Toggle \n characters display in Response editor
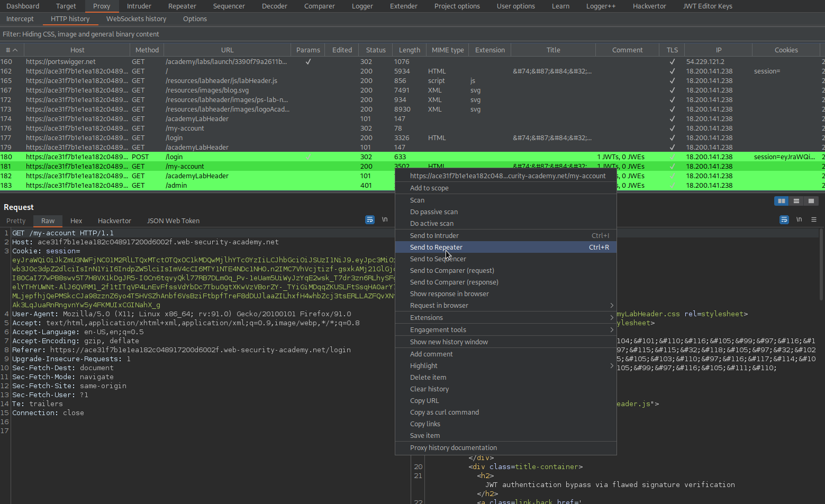Image resolution: width=825 pixels, height=504 pixels. point(799,219)
